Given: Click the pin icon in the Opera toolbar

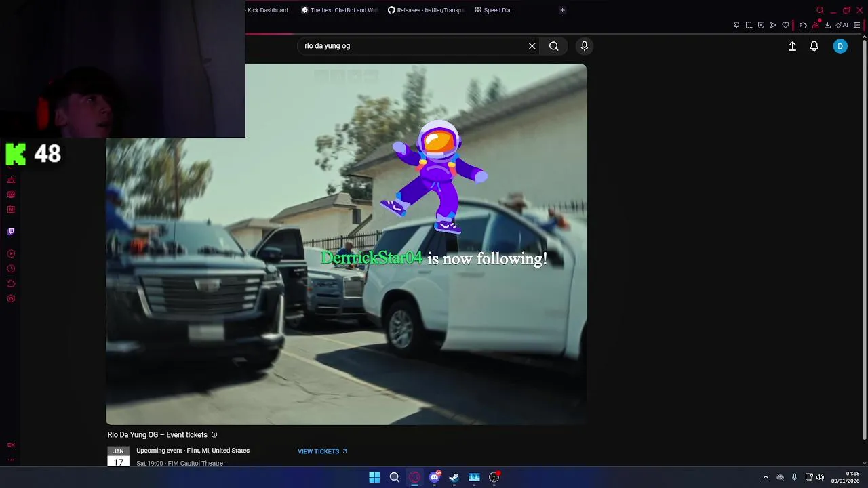Looking at the screenshot, I should 736,25.
